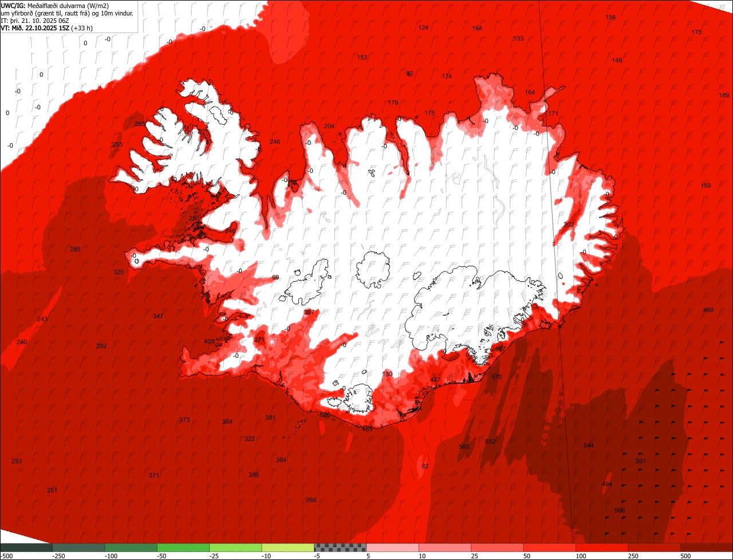Click the flux value '468' in the eastern sea

coord(708,310)
